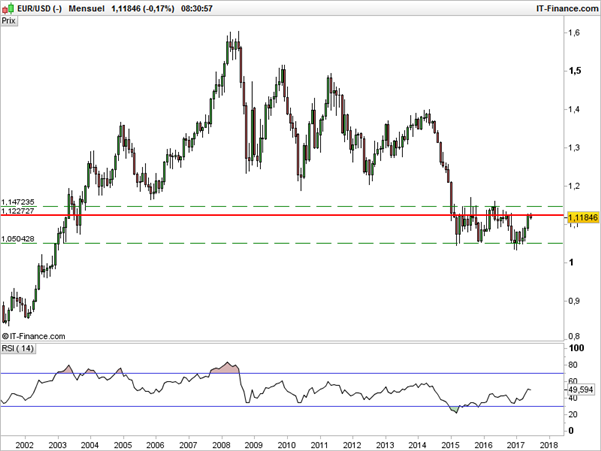Open the IT-Finance.com link at top right
This screenshot has width=601, height=451.
[x=567, y=8]
